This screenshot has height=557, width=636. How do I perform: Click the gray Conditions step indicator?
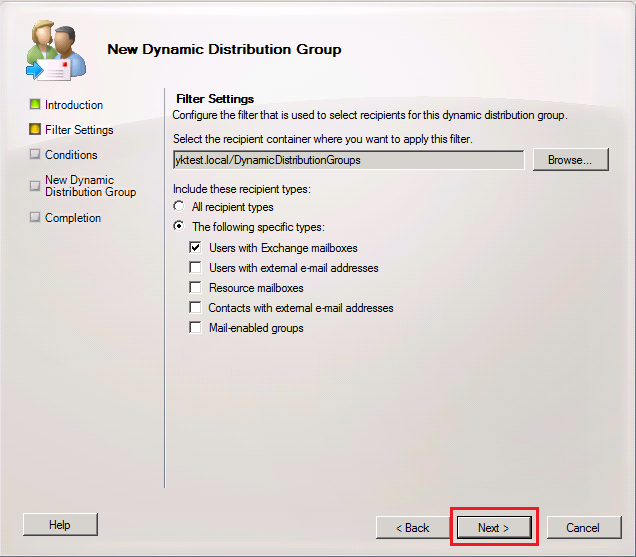pyautogui.click(x=35, y=154)
